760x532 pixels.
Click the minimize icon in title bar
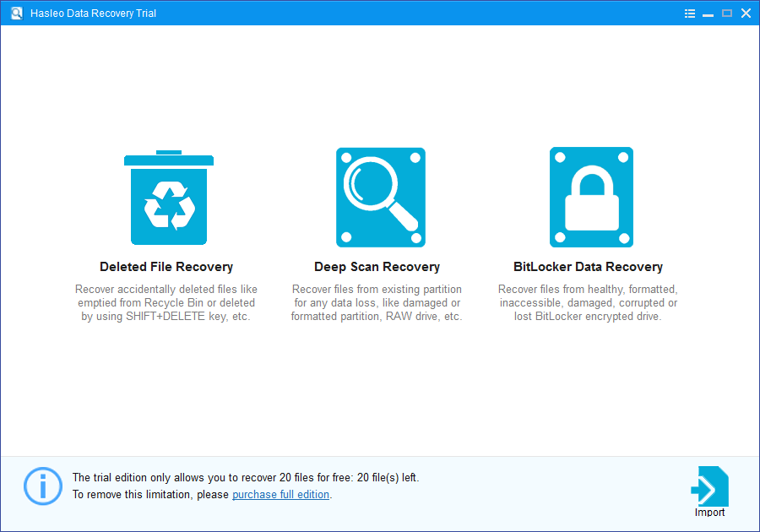[708, 13]
